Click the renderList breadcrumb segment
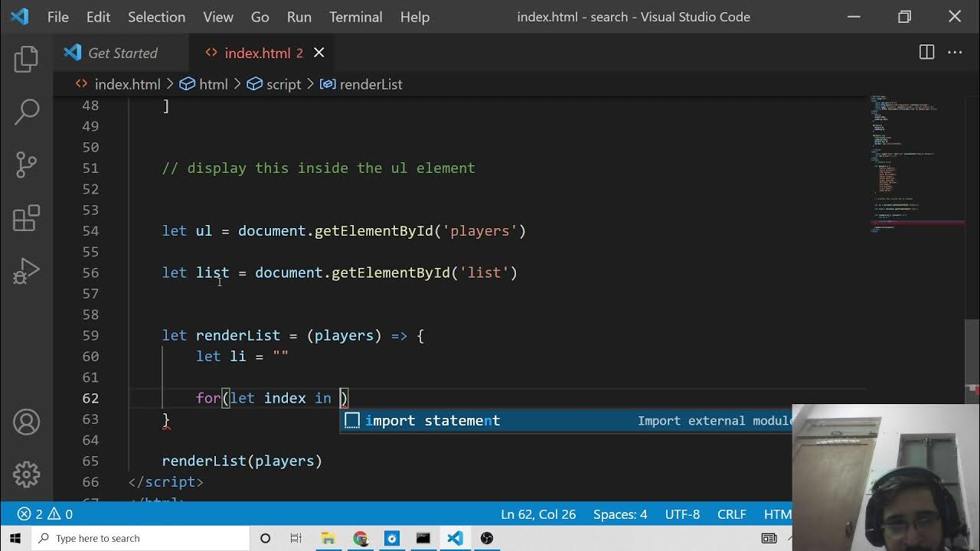Viewport: 980px width, 551px height. tap(371, 84)
